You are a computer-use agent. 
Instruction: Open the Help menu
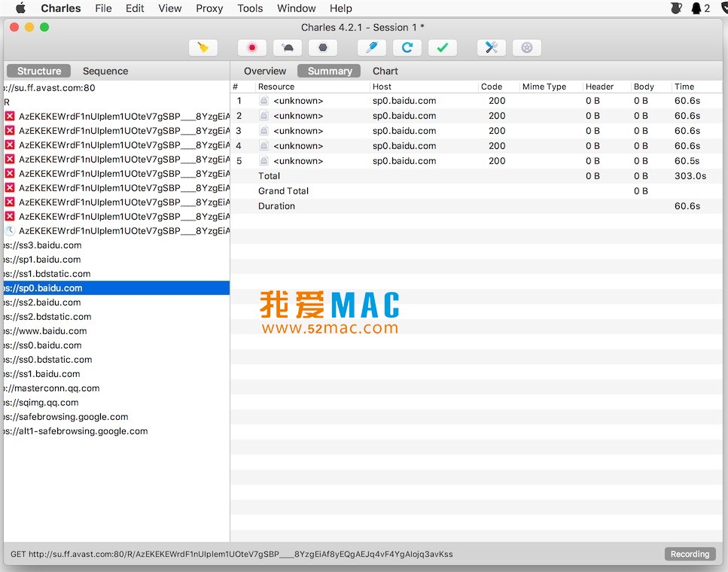point(341,8)
